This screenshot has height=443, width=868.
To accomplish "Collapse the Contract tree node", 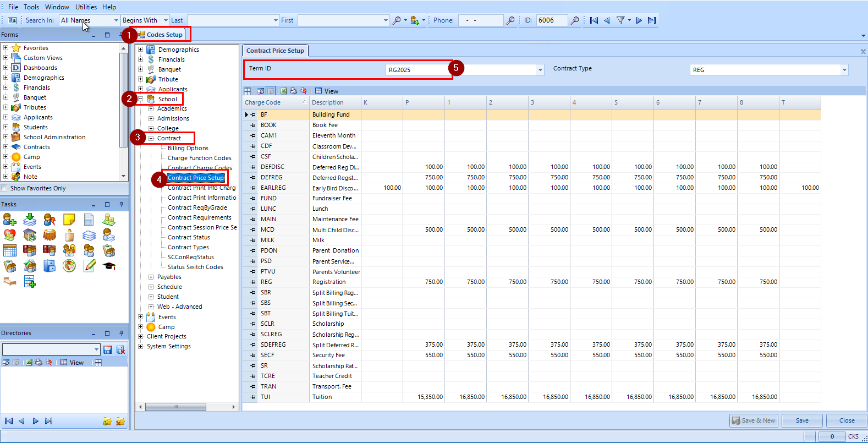I will pyautogui.click(x=151, y=139).
